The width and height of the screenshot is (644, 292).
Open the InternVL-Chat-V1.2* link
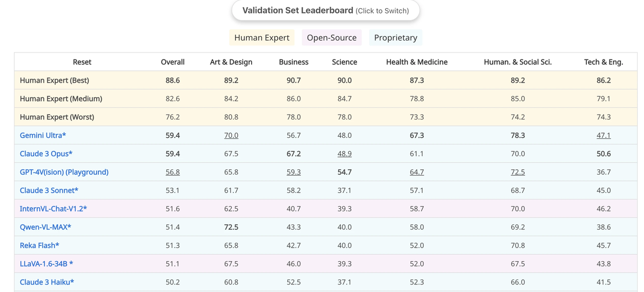(x=53, y=209)
